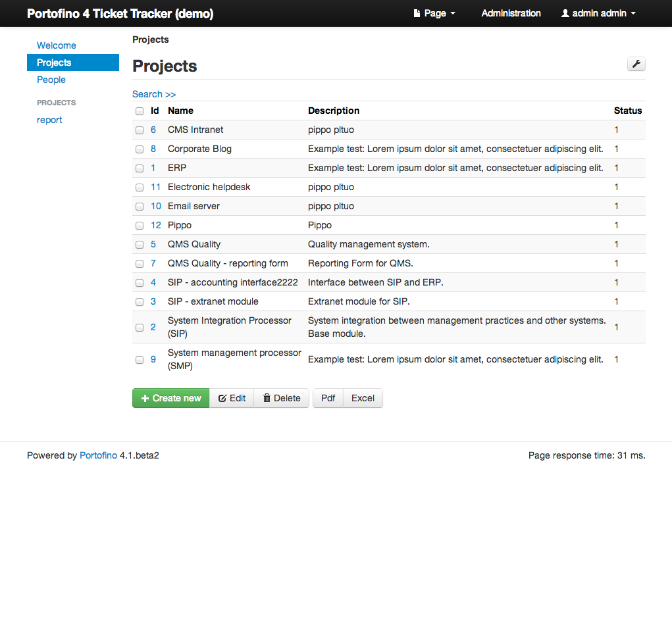
Task: Sort the table by the Name column
Action: [180, 111]
